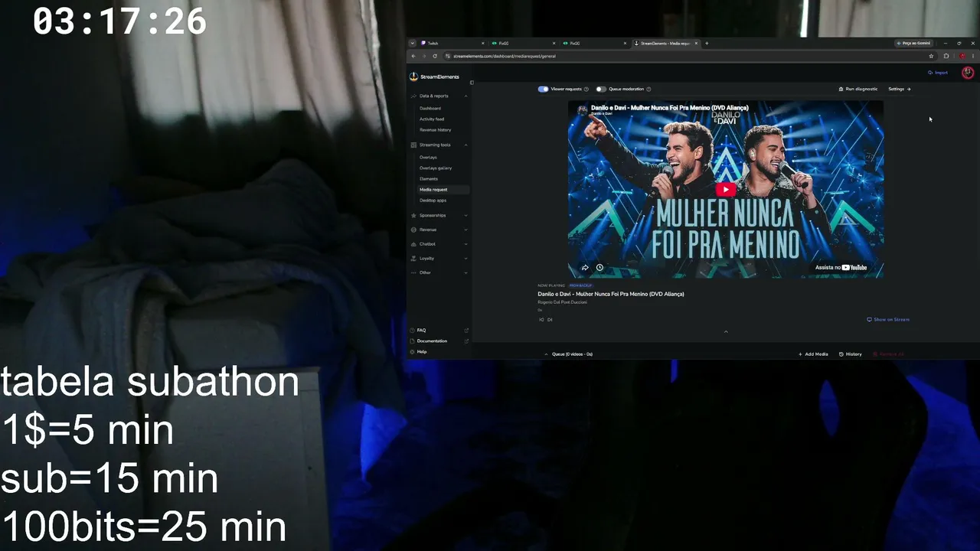The image size is (980, 551).
Task: Open the tab search dropdown arrow
Action: click(x=412, y=44)
